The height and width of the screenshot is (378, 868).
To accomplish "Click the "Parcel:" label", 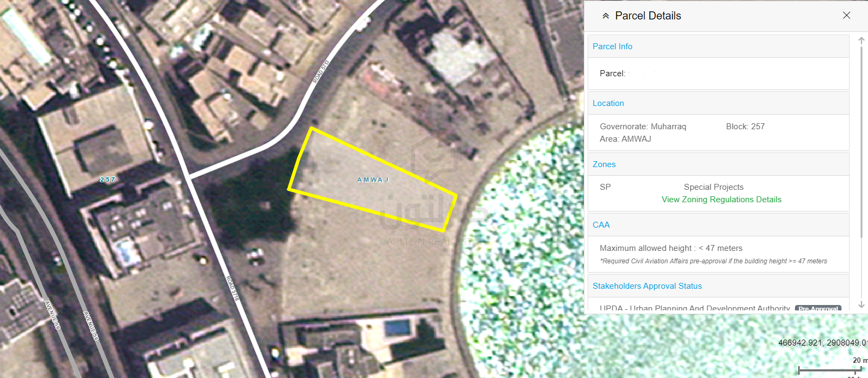I will 613,74.
